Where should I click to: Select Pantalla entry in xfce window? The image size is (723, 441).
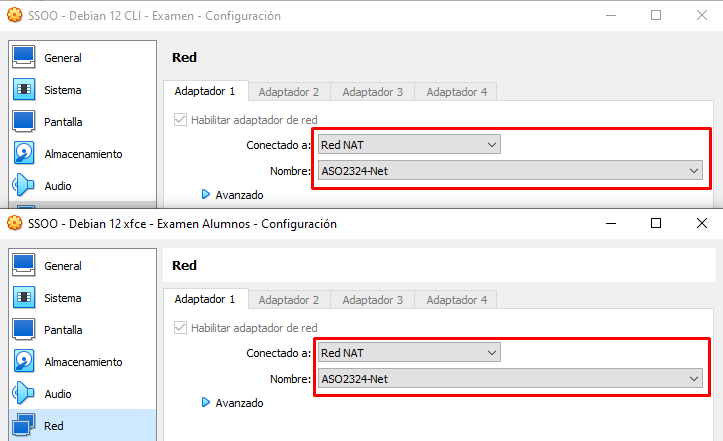pos(62,330)
